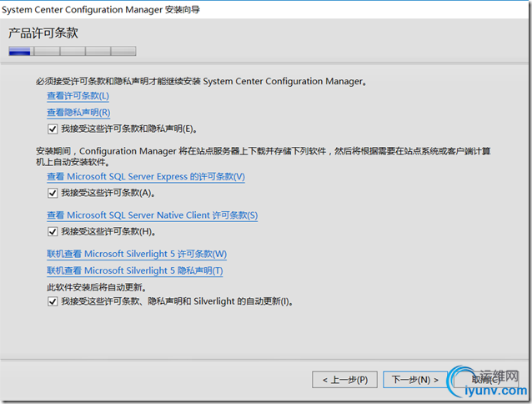Toggle the Native Client acceptance (H) checkbox
This screenshot has width=532, height=404.
tap(53, 231)
